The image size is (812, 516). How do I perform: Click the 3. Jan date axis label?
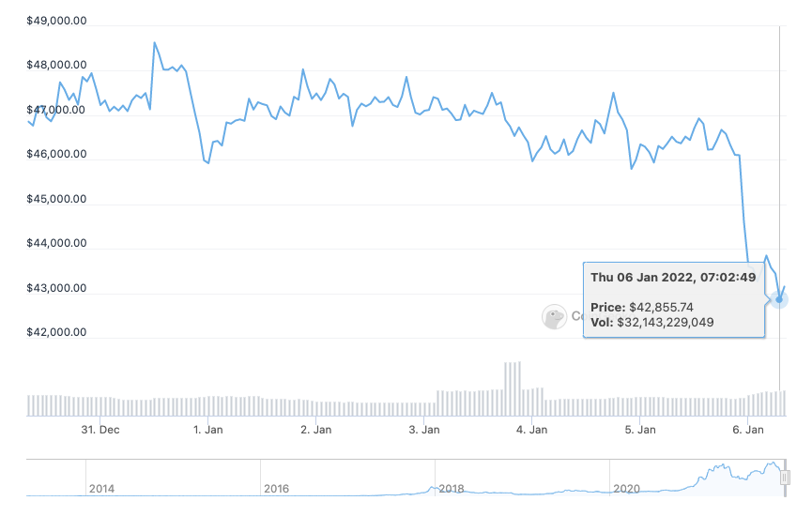424,431
